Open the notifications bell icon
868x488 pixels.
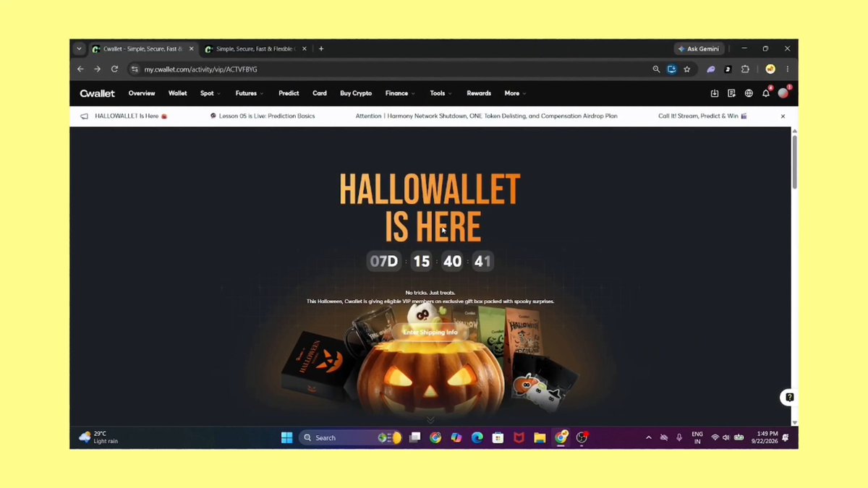(x=766, y=93)
